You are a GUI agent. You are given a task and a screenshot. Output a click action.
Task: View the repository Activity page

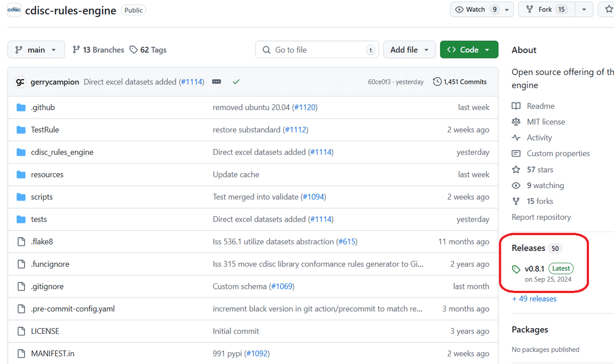(x=539, y=138)
